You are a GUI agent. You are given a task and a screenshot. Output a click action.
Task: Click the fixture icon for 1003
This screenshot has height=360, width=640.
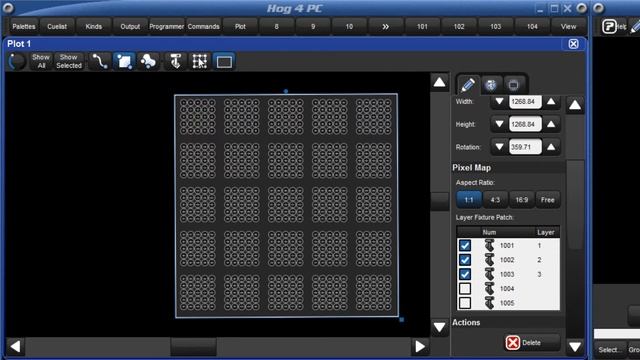[x=489, y=274]
